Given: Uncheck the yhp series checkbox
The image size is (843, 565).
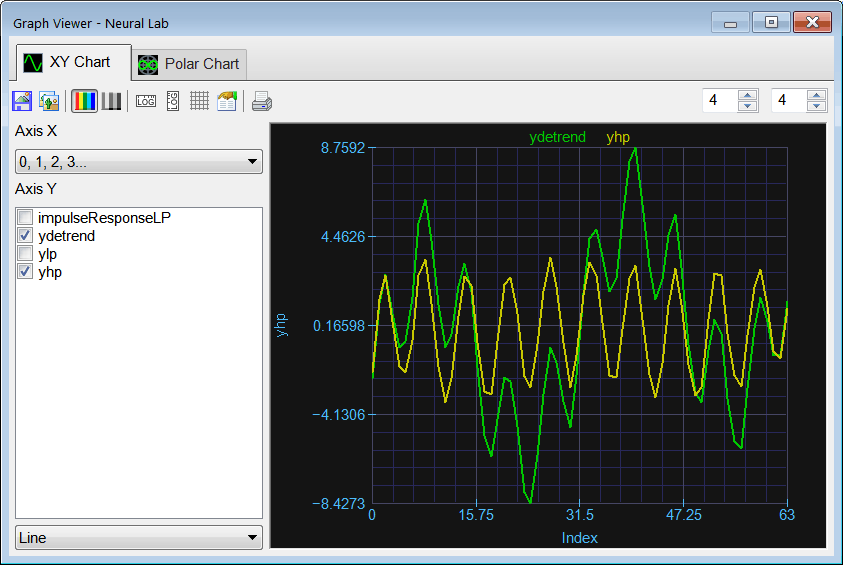Looking at the screenshot, I should (25, 271).
